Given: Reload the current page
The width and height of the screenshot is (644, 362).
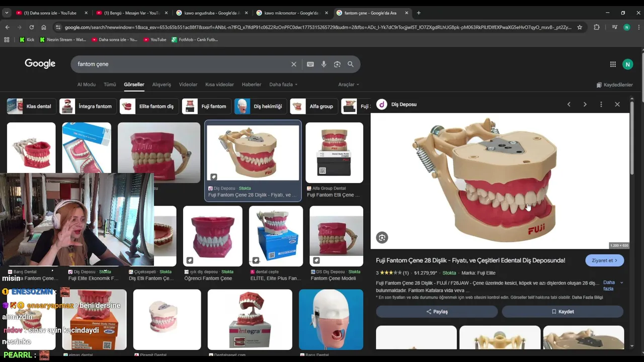Looking at the screenshot, I should point(31,27).
